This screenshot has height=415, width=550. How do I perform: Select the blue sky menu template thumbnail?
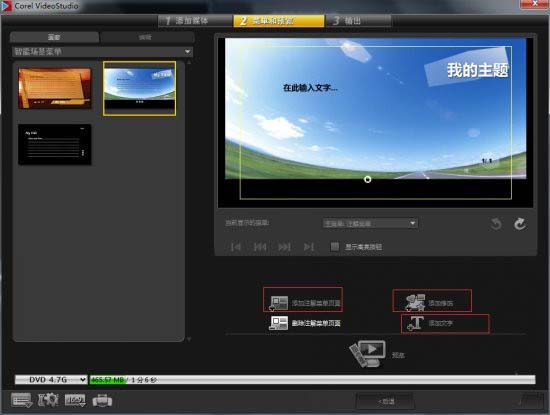coord(140,88)
